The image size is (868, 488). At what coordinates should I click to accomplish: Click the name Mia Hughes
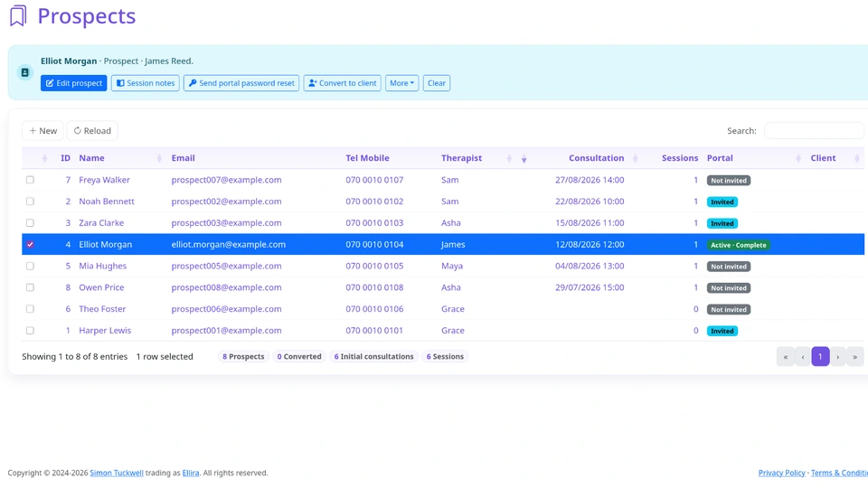click(102, 266)
